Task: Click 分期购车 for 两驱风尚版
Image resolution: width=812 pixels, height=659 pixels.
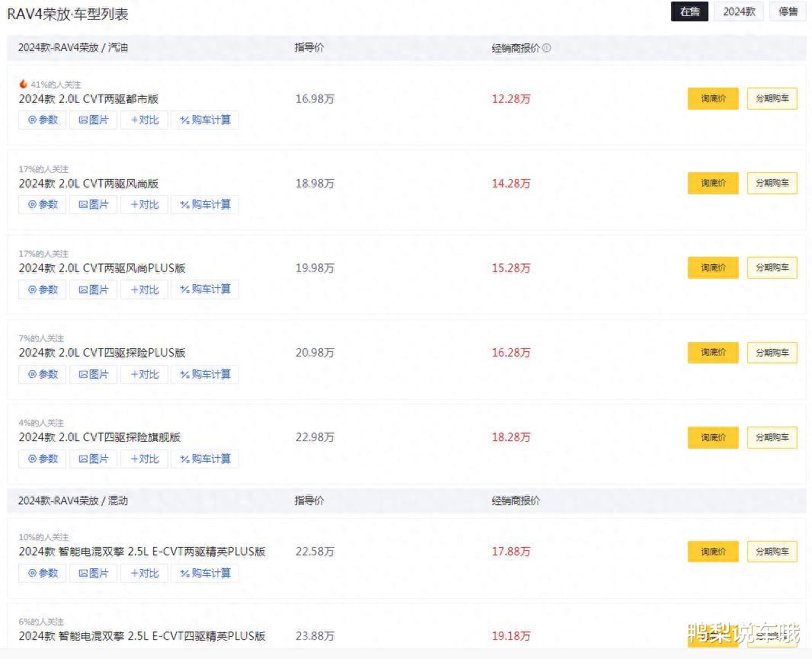Action: 772,183
